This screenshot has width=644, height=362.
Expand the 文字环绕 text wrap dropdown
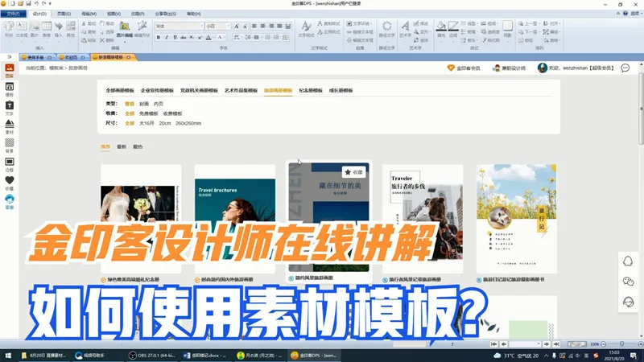(x=359, y=24)
